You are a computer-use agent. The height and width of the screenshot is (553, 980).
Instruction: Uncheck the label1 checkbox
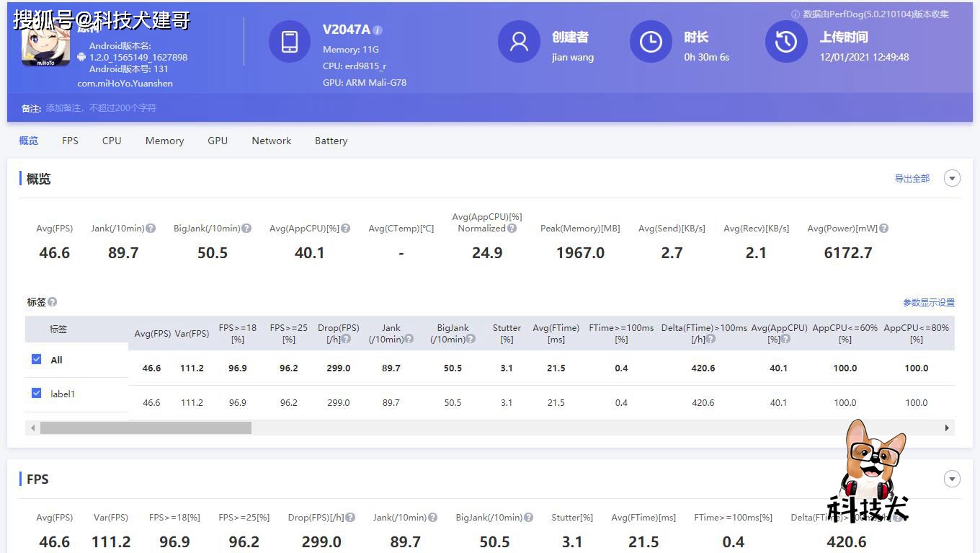click(x=37, y=394)
